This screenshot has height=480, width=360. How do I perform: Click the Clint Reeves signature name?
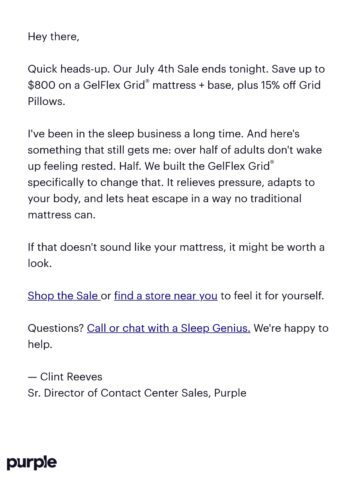(71, 377)
